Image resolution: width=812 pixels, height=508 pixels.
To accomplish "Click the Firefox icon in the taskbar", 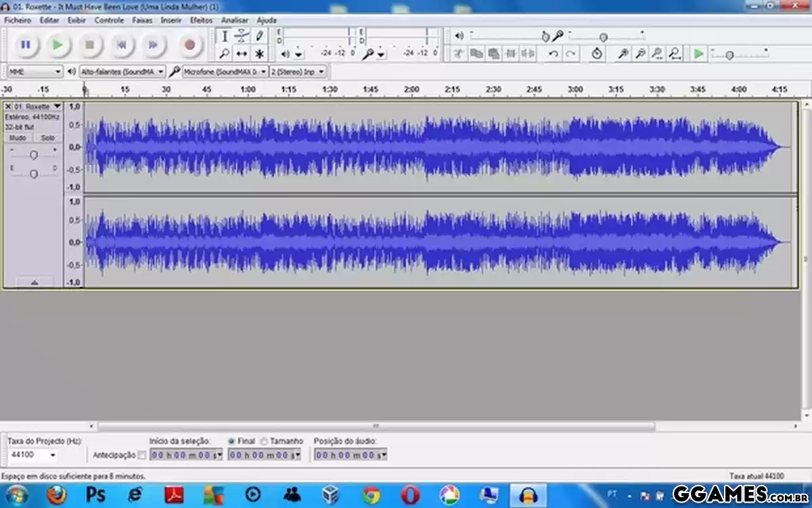I will click(56, 494).
